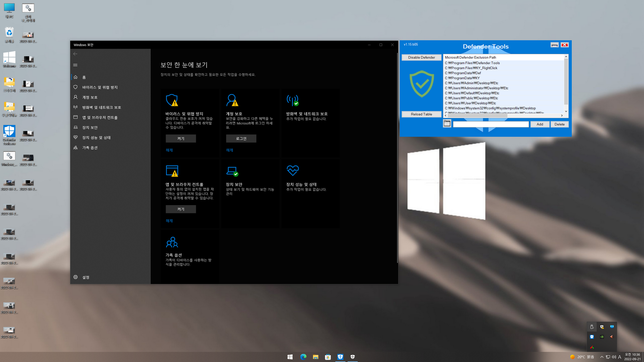644x362 pixels.
Task: Click Microsoft Defender Exclusion Path column header
Action: (504, 57)
